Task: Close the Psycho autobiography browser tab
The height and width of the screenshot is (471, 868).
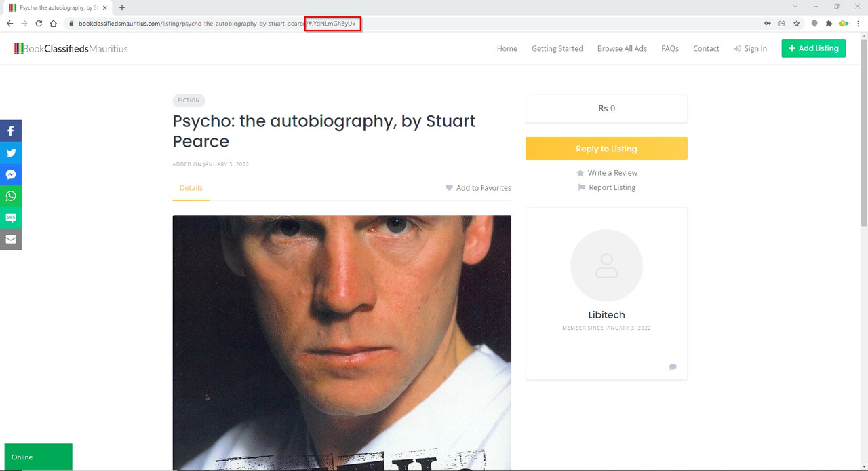Action: (104, 7)
